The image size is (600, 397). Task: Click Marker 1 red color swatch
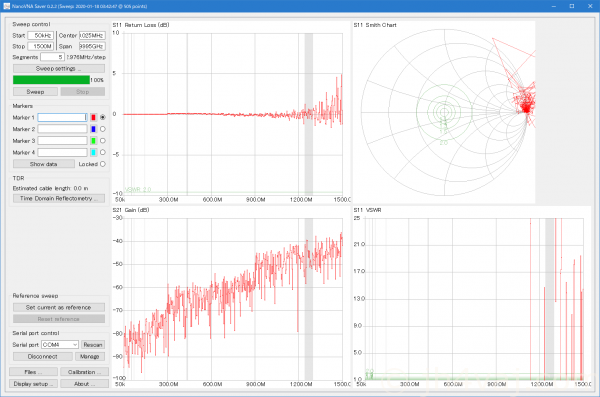(93, 118)
